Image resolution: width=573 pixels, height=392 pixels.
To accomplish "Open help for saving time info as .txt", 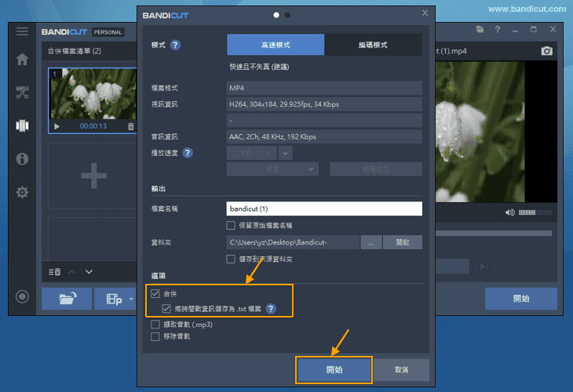I will (271, 309).
